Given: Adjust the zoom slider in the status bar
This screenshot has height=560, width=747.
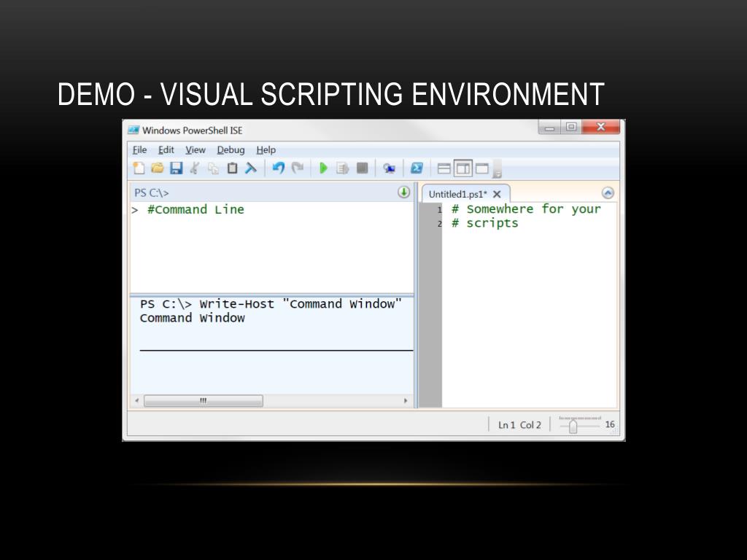Looking at the screenshot, I should pos(573,426).
